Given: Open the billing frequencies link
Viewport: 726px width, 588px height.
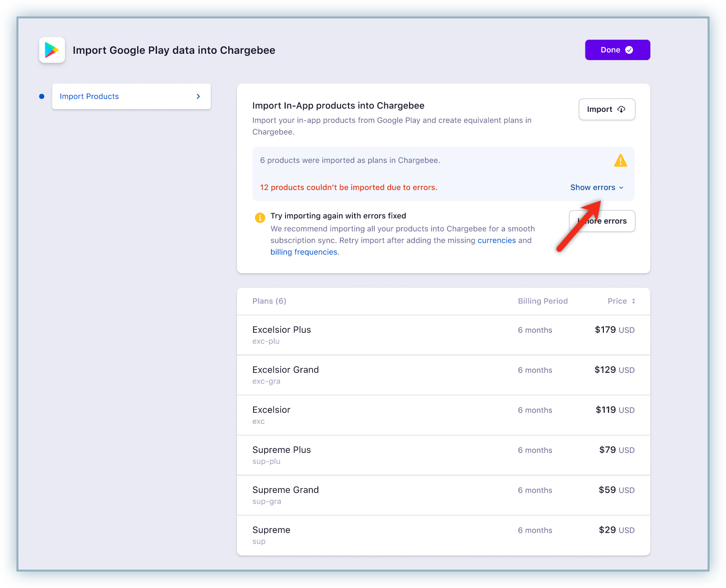Looking at the screenshot, I should pyautogui.click(x=304, y=252).
